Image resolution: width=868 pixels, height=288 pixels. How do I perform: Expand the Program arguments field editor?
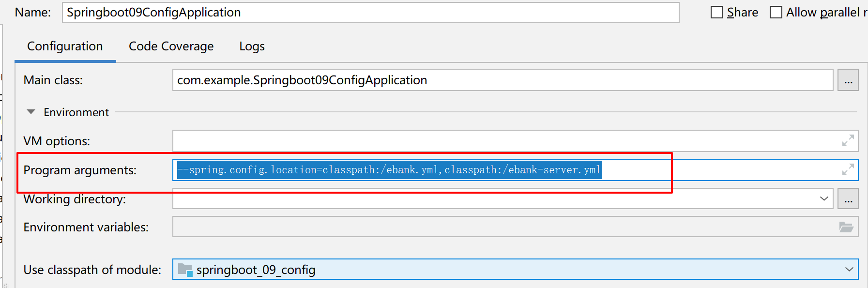point(848,170)
